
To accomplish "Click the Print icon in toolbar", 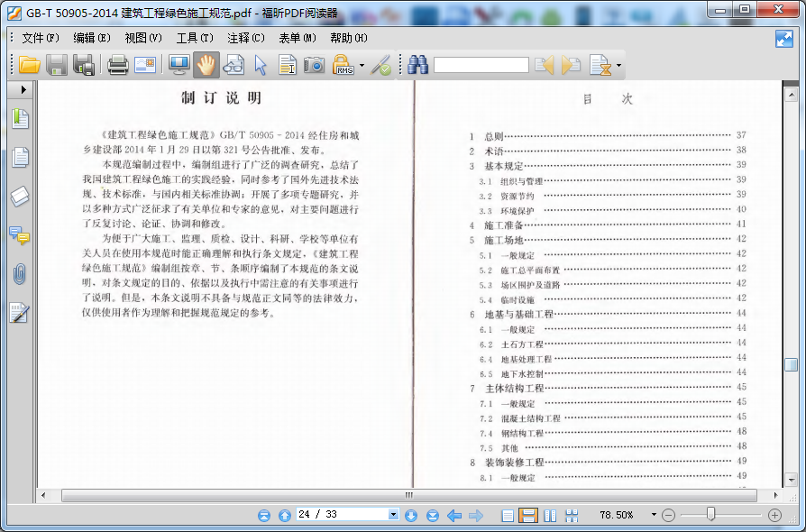I will coord(117,65).
